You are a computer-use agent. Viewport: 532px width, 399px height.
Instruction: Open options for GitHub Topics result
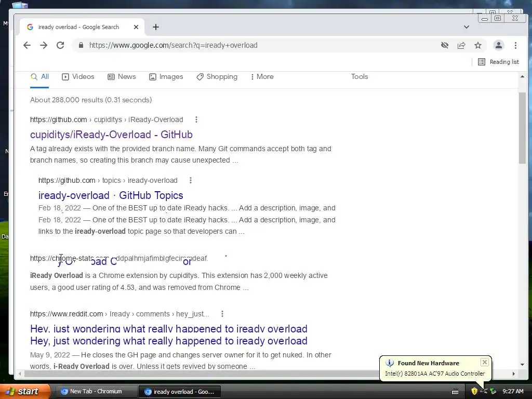(x=191, y=180)
